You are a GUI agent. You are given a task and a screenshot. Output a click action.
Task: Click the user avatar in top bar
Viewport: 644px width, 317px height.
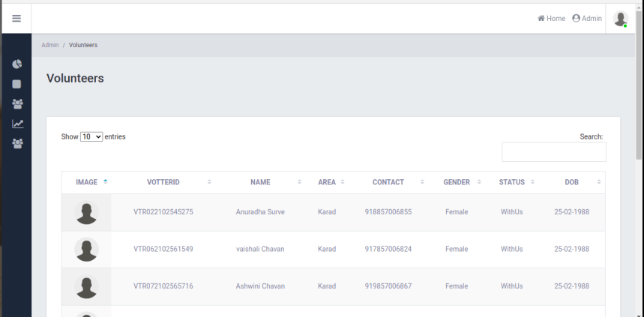pyautogui.click(x=620, y=19)
